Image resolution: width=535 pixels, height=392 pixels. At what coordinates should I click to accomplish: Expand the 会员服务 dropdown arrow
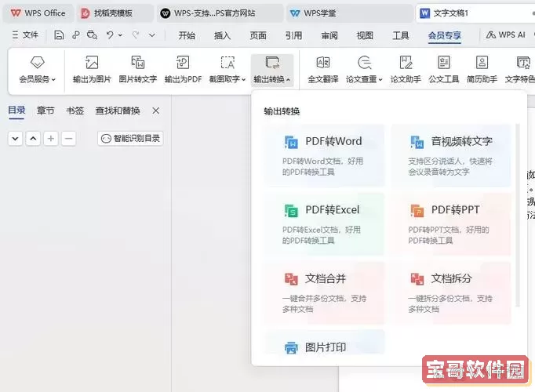tap(53, 80)
